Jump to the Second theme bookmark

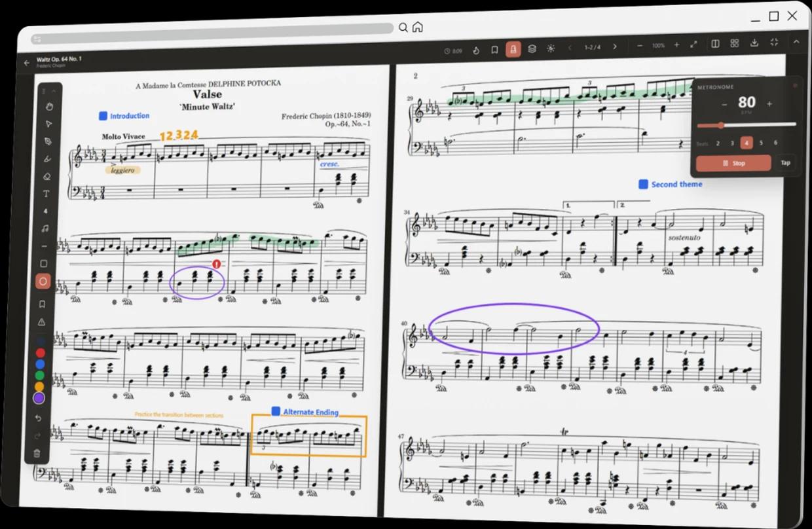pos(671,185)
